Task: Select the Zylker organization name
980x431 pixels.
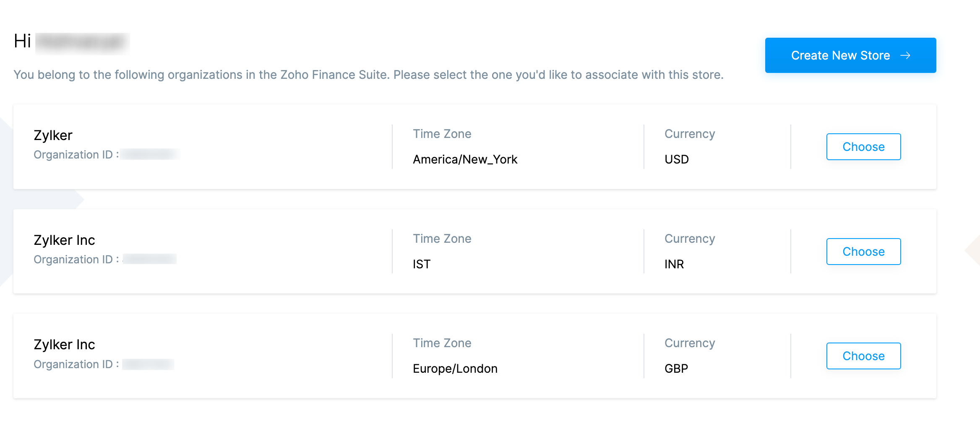Action: (52, 135)
